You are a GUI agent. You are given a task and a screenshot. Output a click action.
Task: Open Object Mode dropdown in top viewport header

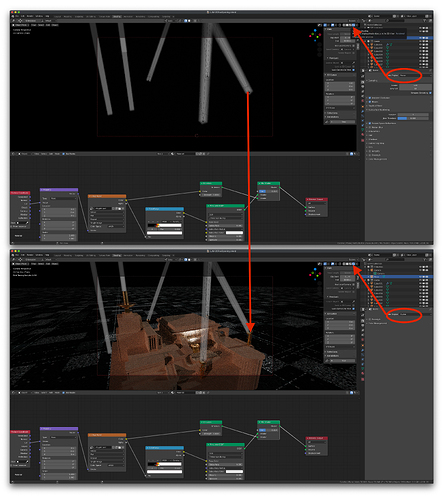(x=21, y=25)
